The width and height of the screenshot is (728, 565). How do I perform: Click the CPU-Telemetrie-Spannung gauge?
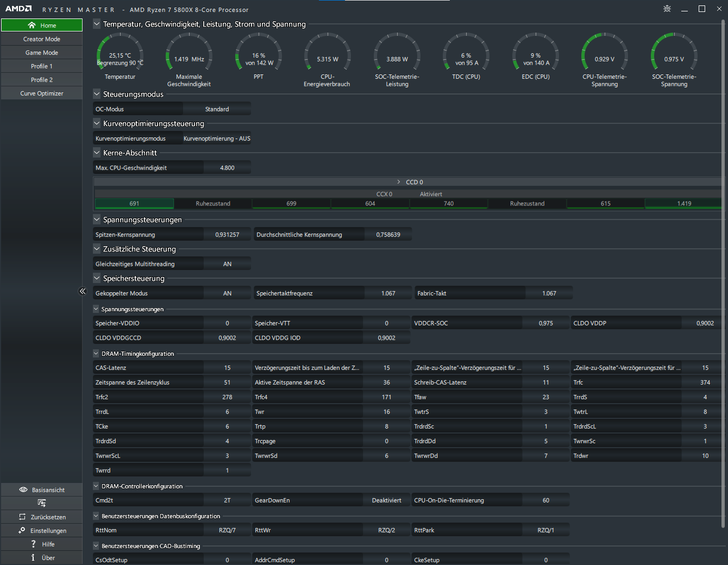coord(605,52)
